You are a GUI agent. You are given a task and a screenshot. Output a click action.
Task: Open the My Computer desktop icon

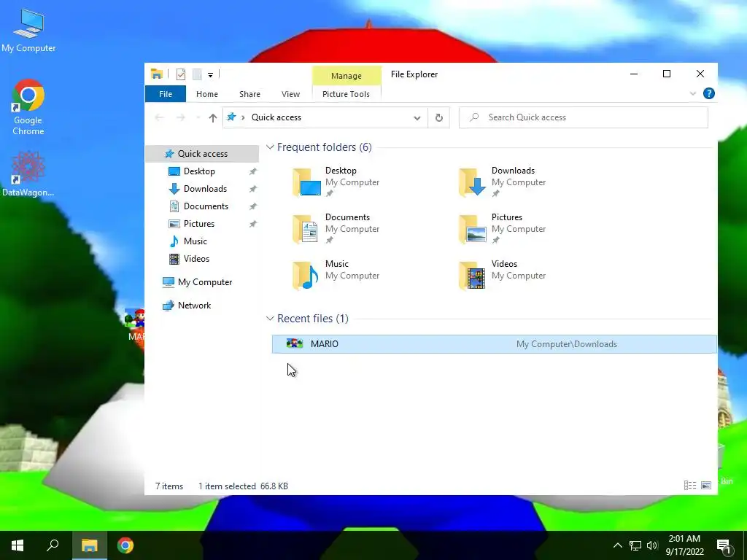(x=28, y=31)
